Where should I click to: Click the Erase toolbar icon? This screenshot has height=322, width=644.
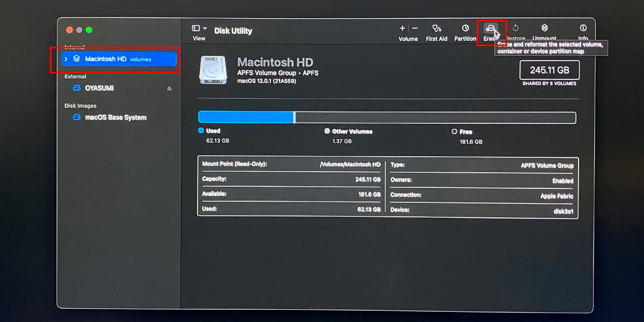490,29
